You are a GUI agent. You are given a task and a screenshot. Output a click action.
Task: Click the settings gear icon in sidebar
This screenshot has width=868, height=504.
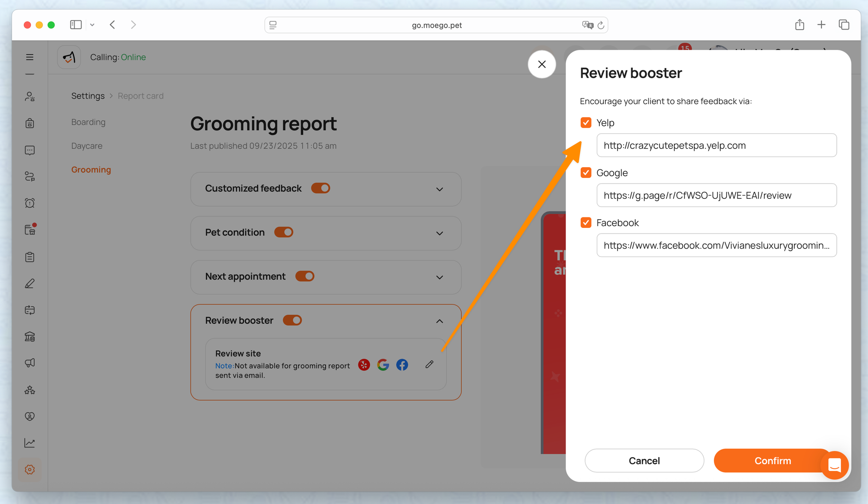pyautogui.click(x=30, y=470)
